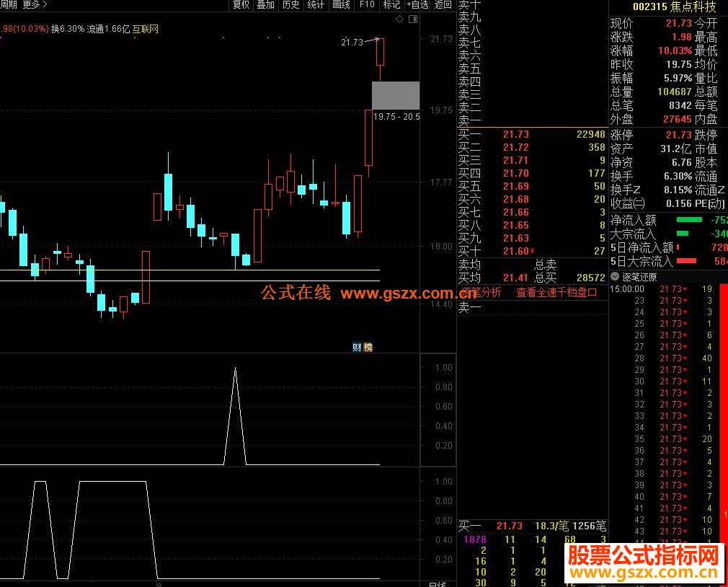Screen dimensions: 728x587
Task: Click the 买均 value 21.41
Action: tap(515, 278)
